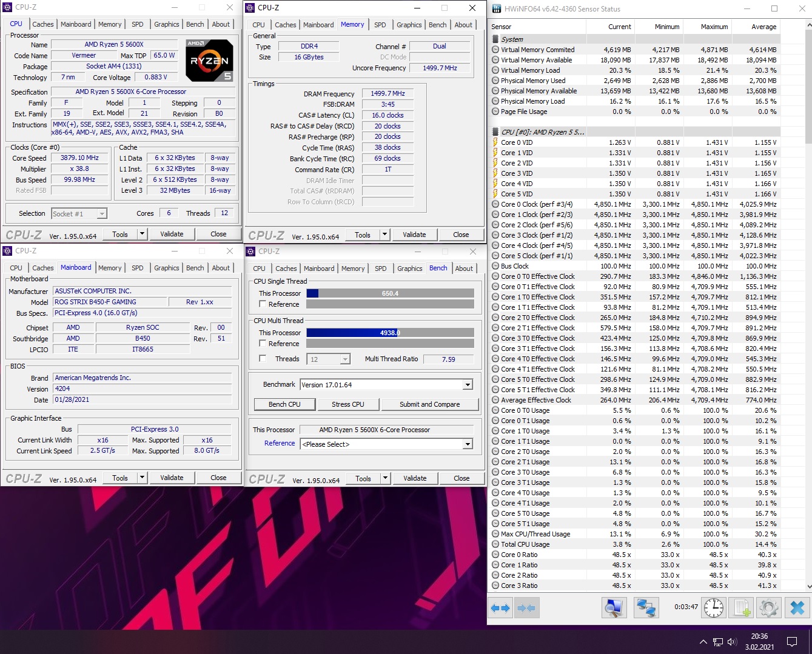Click Validate in CPU-Z Memory window
Image resolution: width=812 pixels, height=654 pixels.
pyautogui.click(x=415, y=235)
